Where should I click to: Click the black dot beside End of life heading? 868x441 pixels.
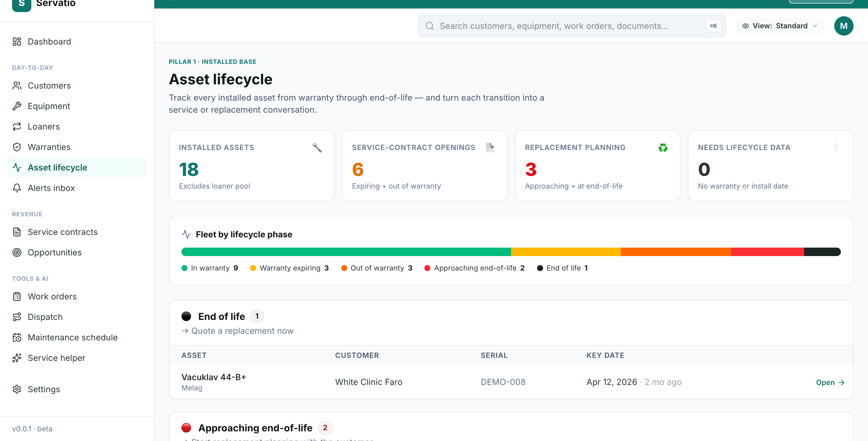(186, 316)
